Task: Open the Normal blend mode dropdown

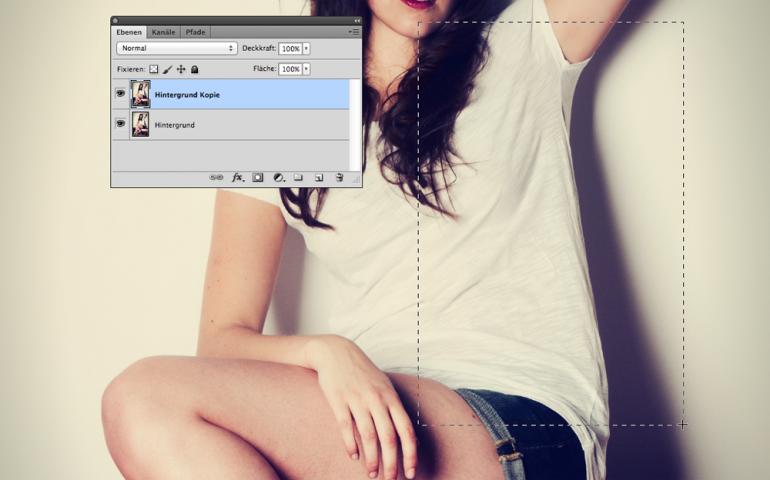Action: pyautogui.click(x=176, y=48)
